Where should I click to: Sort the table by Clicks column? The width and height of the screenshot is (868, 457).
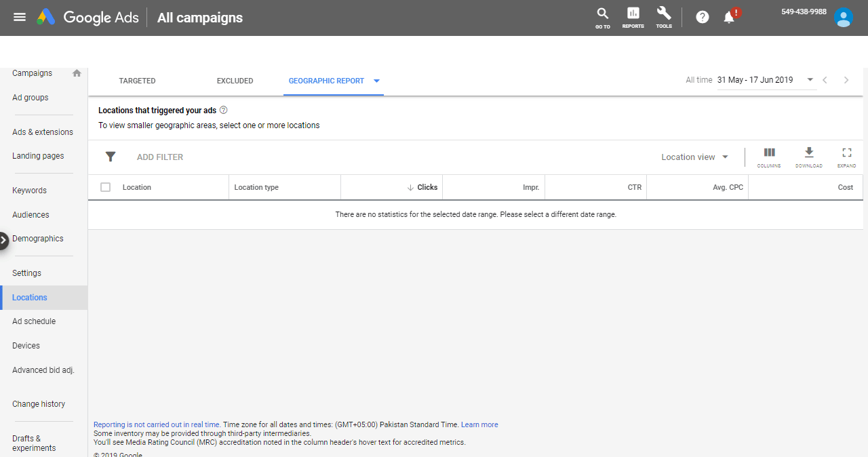[427, 187]
